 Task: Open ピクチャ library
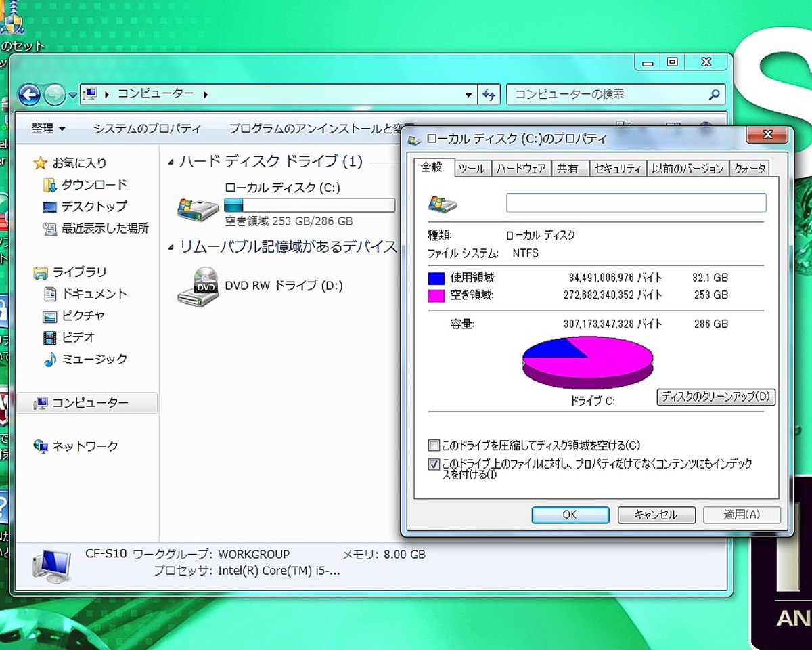pyautogui.click(x=75, y=316)
